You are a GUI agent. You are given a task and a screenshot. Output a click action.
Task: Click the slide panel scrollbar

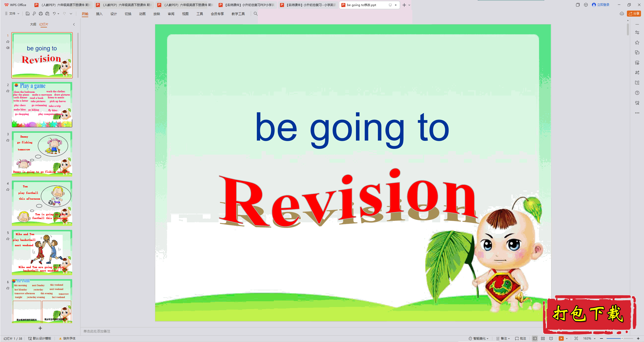78,55
